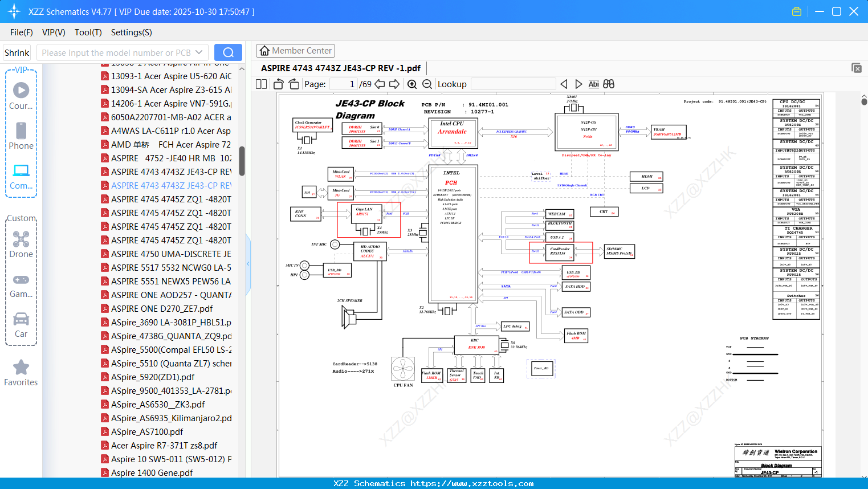868x489 pixels.
Task: Open the Drone schematics category
Action: tap(21, 244)
